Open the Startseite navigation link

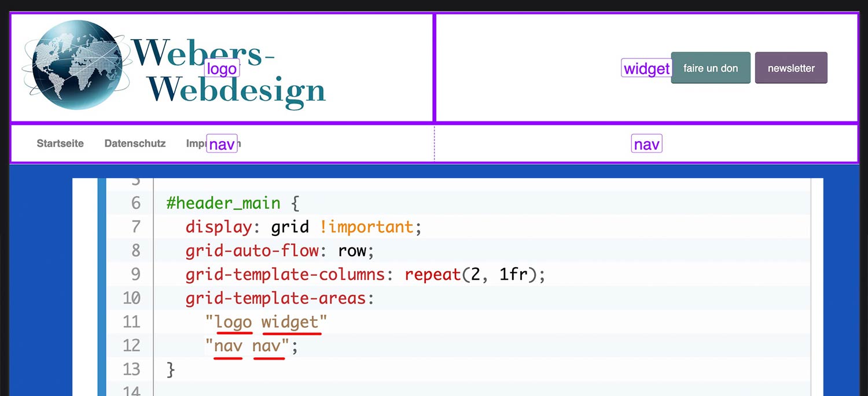(60, 143)
